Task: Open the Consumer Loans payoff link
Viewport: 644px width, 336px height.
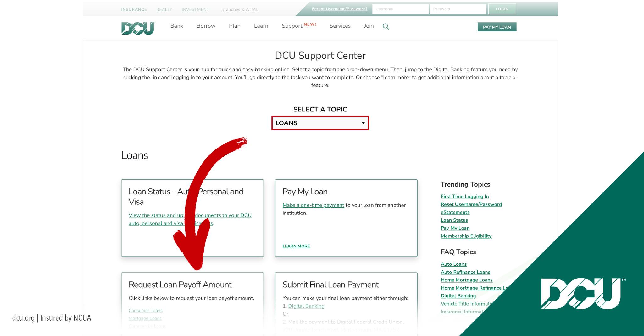Action: [146, 311]
